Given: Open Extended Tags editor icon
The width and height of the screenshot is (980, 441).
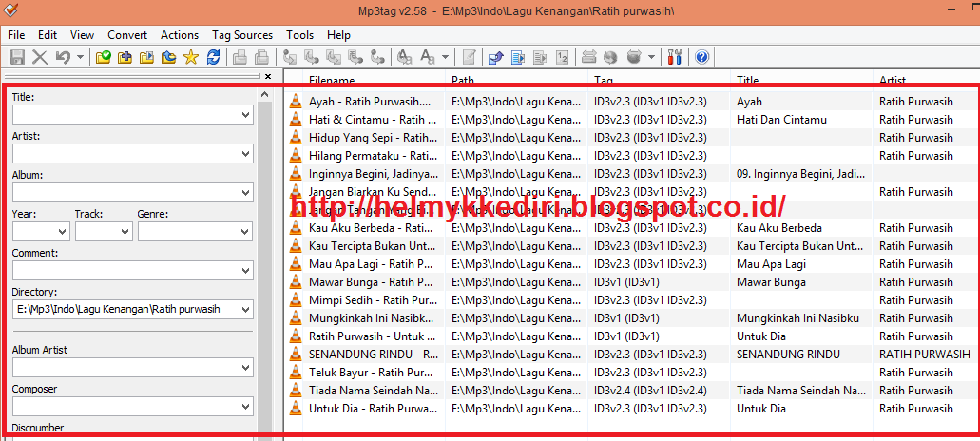Looking at the screenshot, I should pos(469,57).
